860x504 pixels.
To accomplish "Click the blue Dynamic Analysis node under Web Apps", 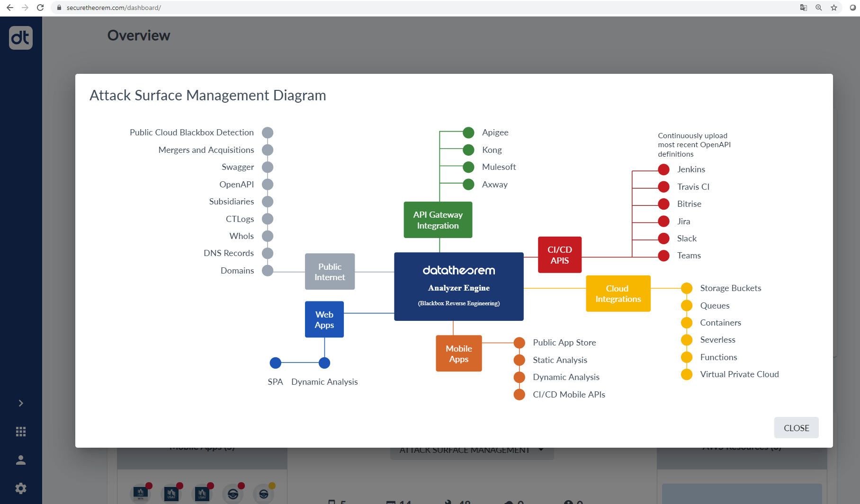I will [x=324, y=363].
